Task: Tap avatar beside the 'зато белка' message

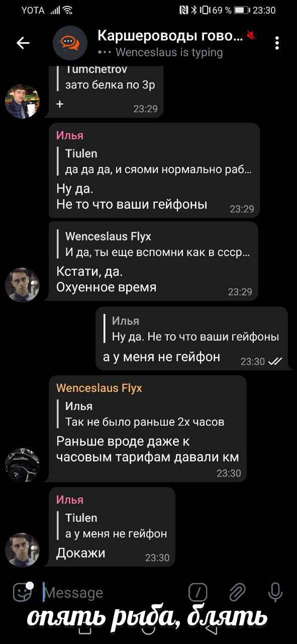Action: [x=22, y=101]
